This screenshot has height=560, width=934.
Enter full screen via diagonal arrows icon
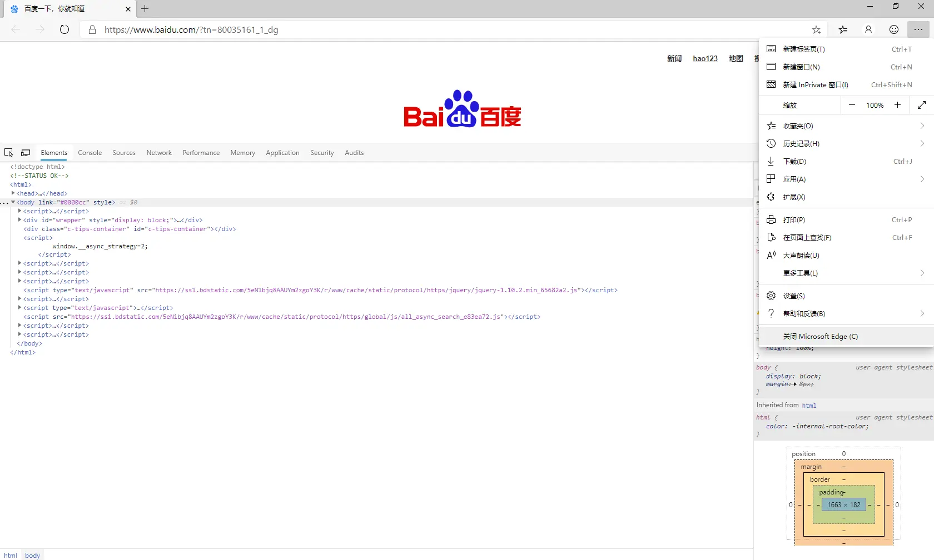coord(922,105)
